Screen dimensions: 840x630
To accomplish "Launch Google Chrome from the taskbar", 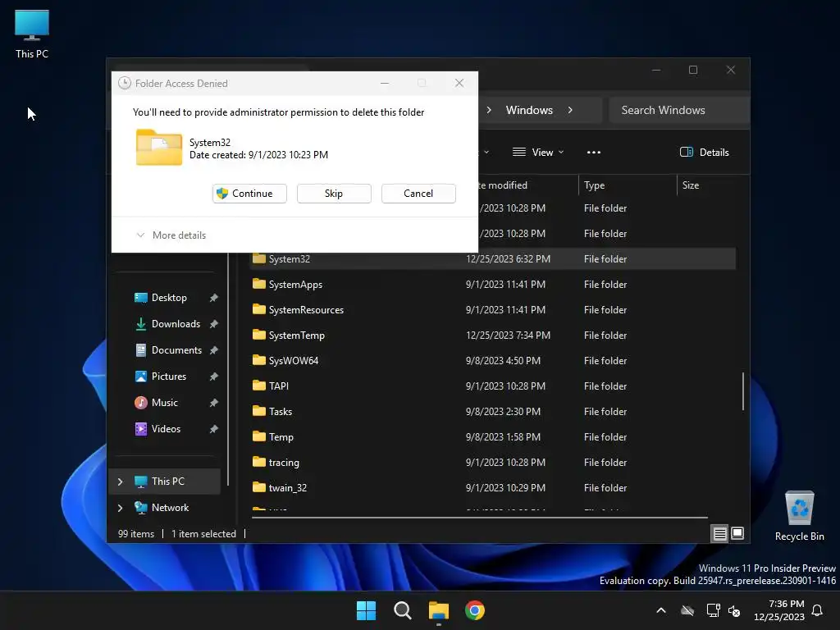I will 475,610.
